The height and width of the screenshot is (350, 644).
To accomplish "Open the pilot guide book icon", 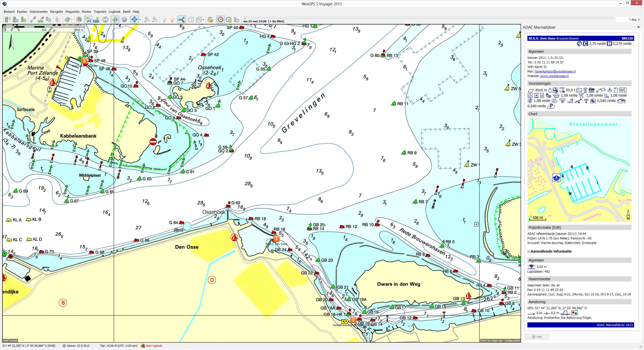I will 67,20.
